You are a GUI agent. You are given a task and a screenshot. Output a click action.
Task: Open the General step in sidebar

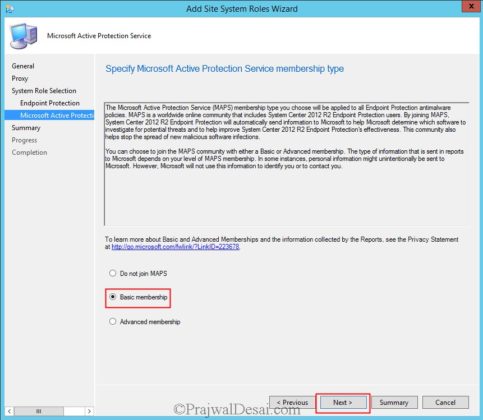(x=23, y=66)
